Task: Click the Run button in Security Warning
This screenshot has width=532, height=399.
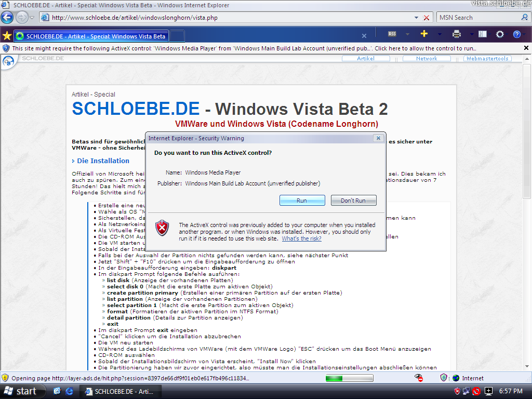Action: 302,201
